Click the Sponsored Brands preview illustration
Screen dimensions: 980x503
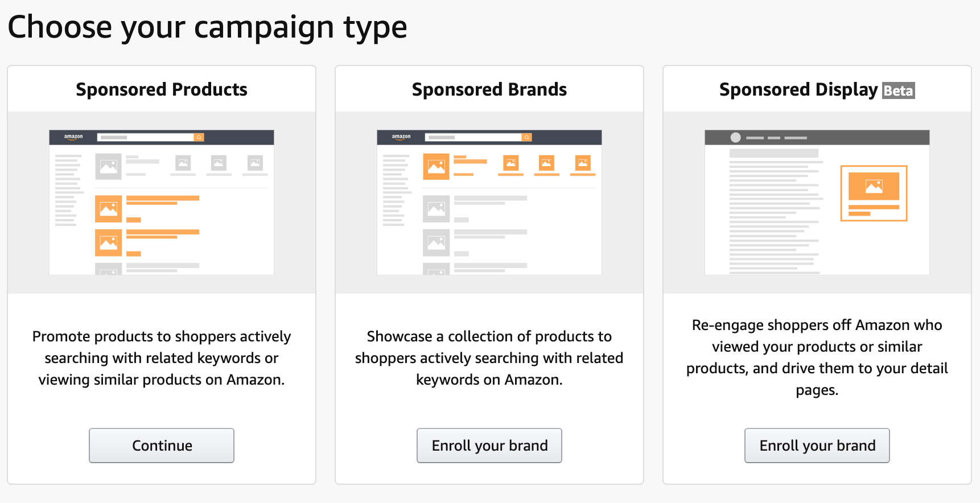[x=489, y=203]
